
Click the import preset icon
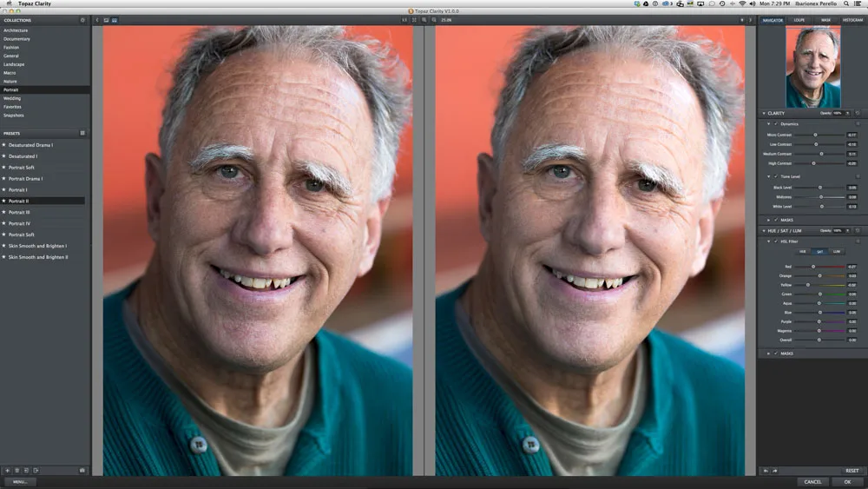pyautogui.click(x=26, y=470)
